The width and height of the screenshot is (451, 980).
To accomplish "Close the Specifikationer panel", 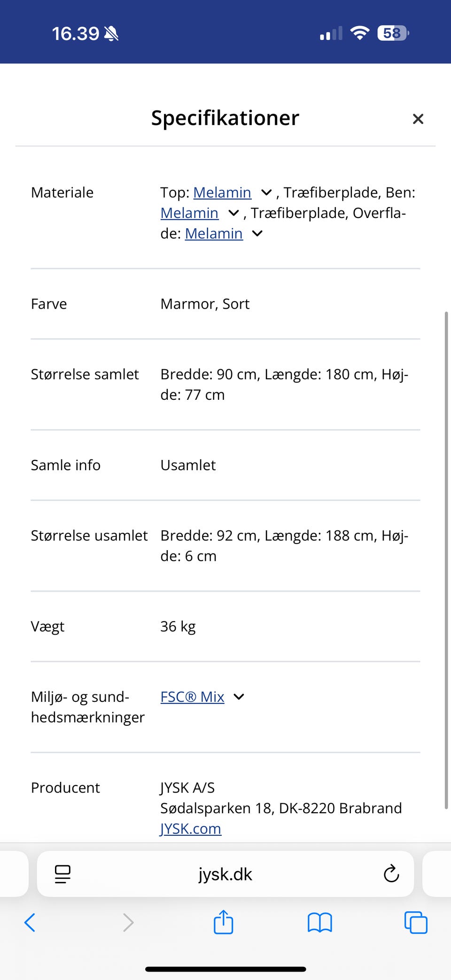I will (418, 119).
